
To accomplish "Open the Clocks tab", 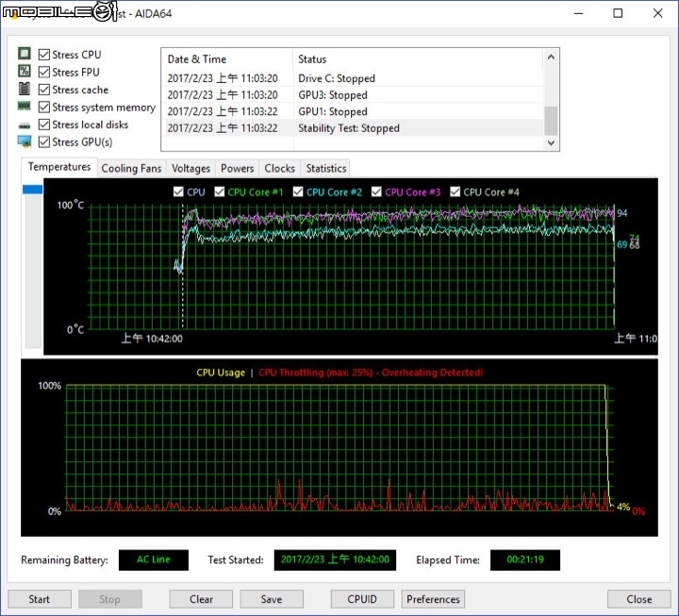I will point(280,169).
